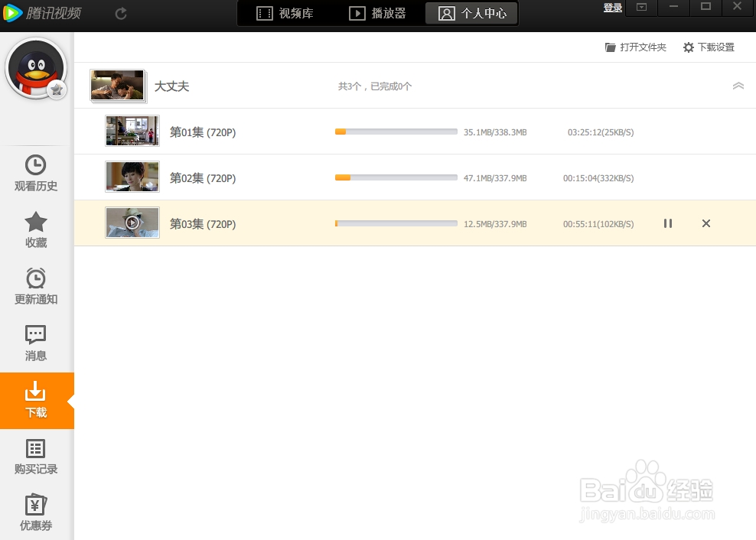This screenshot has width=756, height=540.
Task: Select the 第02集 (720P) row title
Action: 203,178
